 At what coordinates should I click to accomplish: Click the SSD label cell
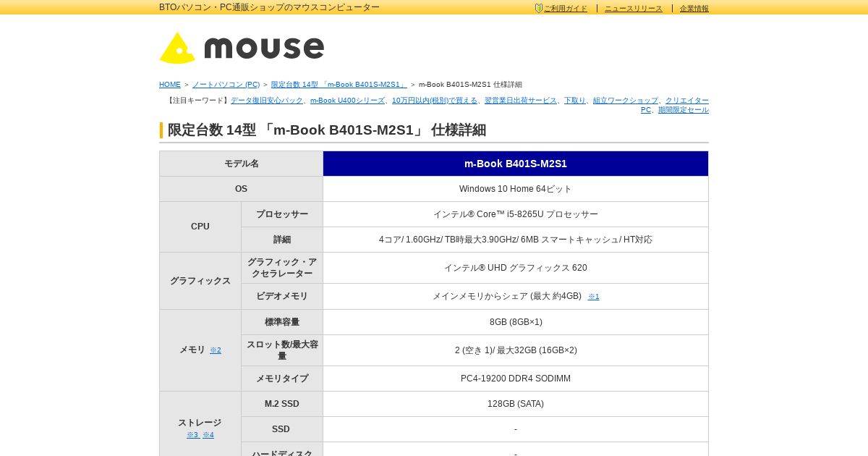tap(282, 429)
